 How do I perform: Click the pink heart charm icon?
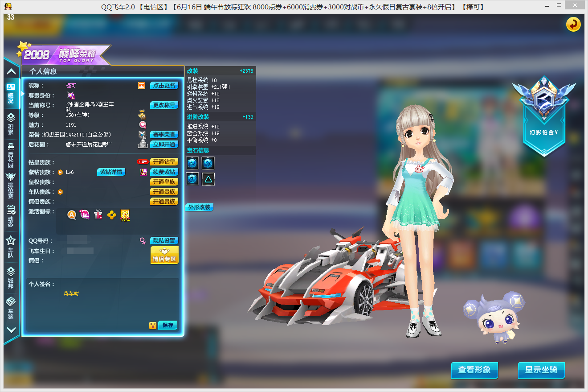pyautogui.click(x=143, y=125)
